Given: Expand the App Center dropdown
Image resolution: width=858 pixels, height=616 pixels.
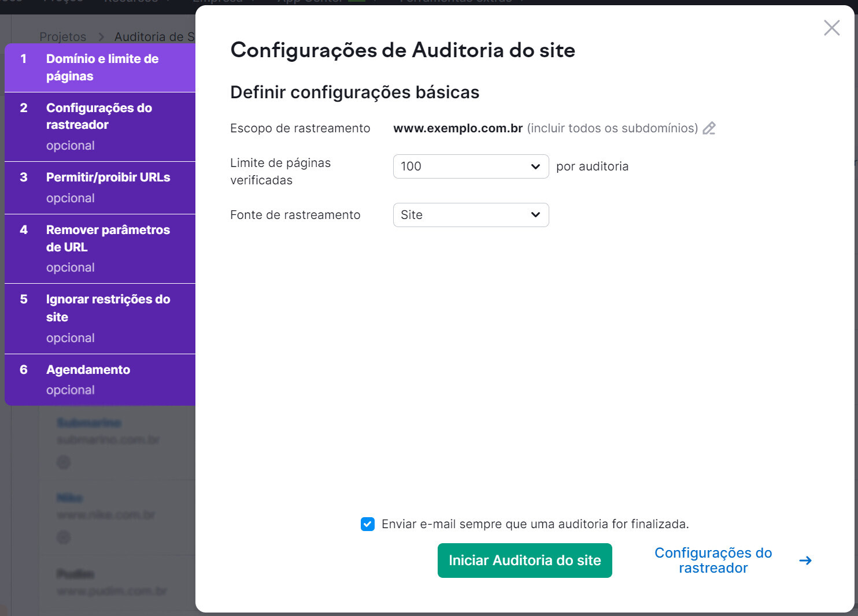Looking at the screenshot, I should tap(375, 1).
